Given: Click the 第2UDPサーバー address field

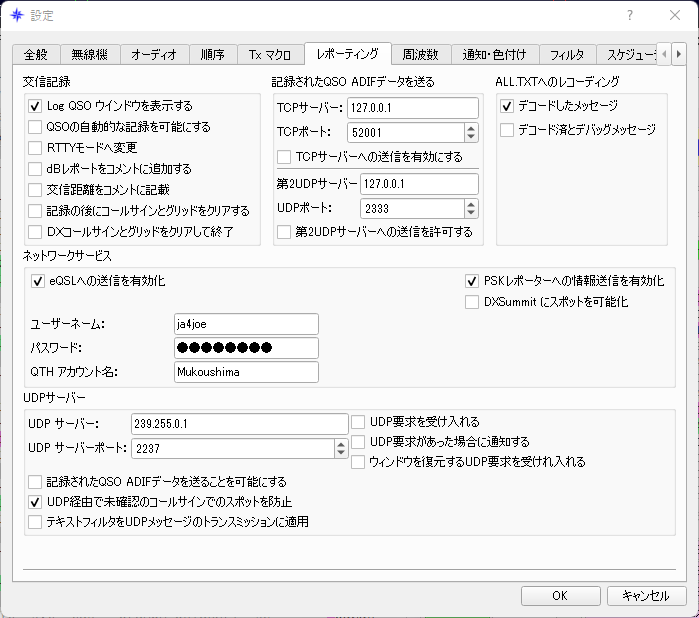Looking at the screenshot, I should [x=419, y=184].
